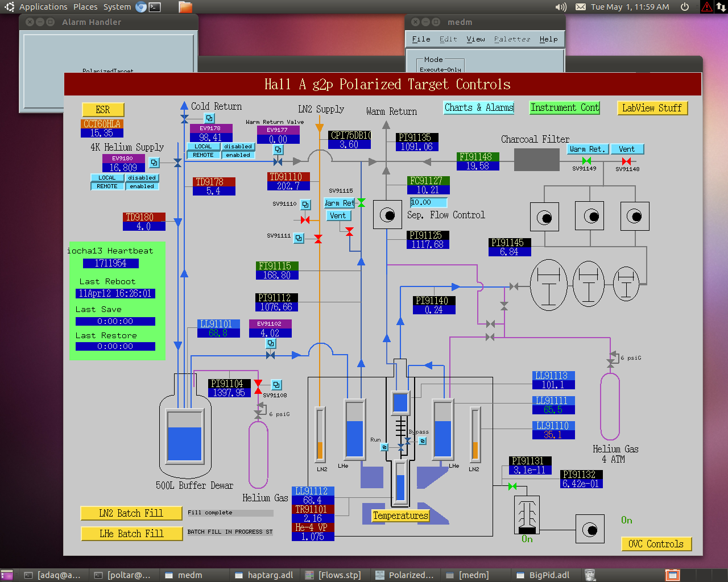
Task: Open the Instrument Cont menu
Action: click(565, 107)
